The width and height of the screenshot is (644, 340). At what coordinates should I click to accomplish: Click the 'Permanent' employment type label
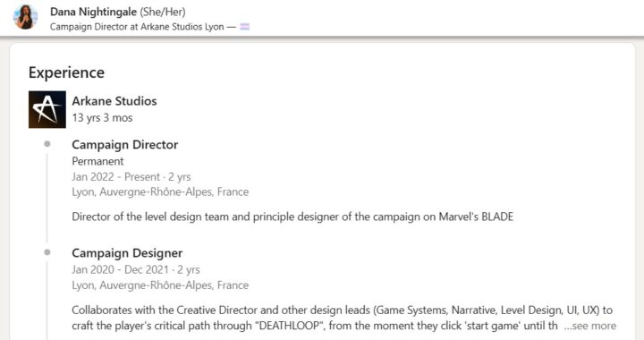click(x=97, y=161)
